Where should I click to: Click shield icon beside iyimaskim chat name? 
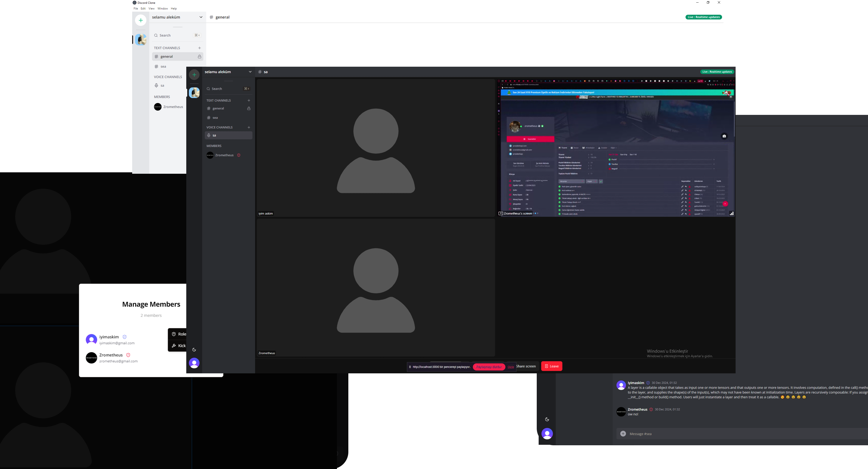click(648, 383)
